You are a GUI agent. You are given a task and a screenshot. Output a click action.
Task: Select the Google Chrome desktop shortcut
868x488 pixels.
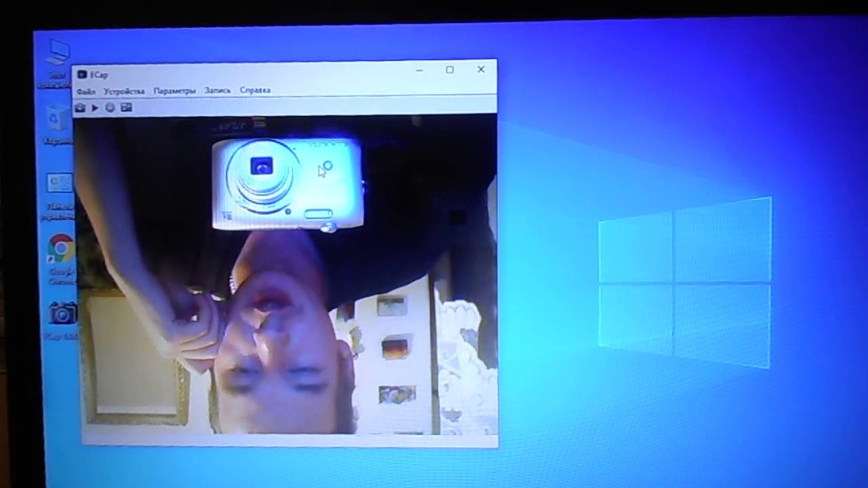pyautogui.click(x=61, y=250)
